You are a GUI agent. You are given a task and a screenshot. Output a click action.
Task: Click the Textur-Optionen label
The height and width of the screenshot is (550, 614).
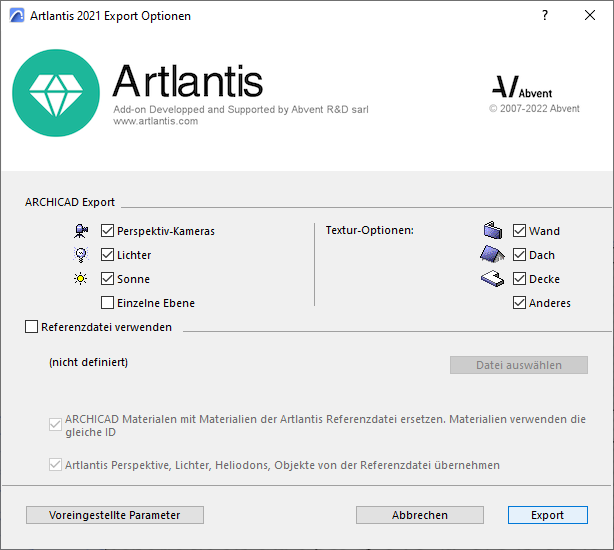coord(370,230)
